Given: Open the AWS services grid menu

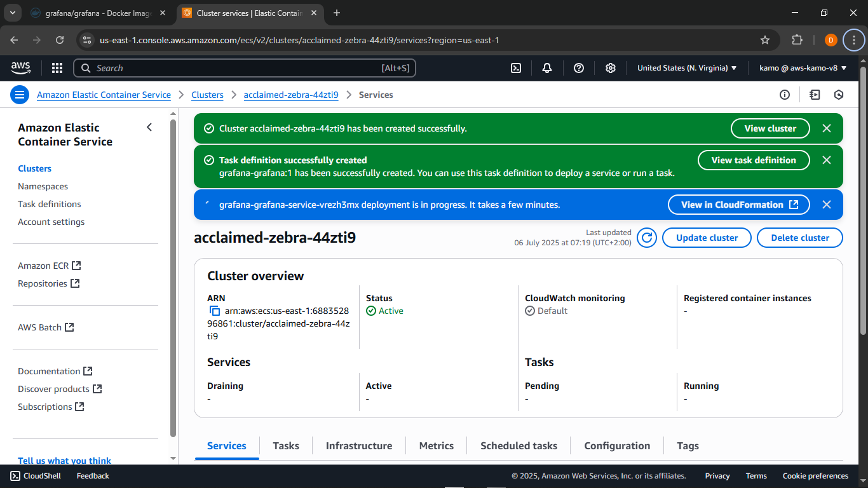Looking at the screenshot, I should click(x=57, y=67).
